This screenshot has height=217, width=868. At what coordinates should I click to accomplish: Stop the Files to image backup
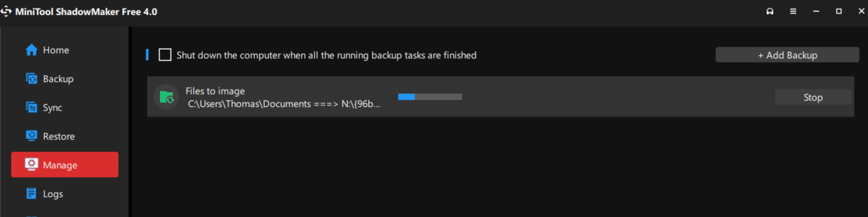[x=813, y=97]
